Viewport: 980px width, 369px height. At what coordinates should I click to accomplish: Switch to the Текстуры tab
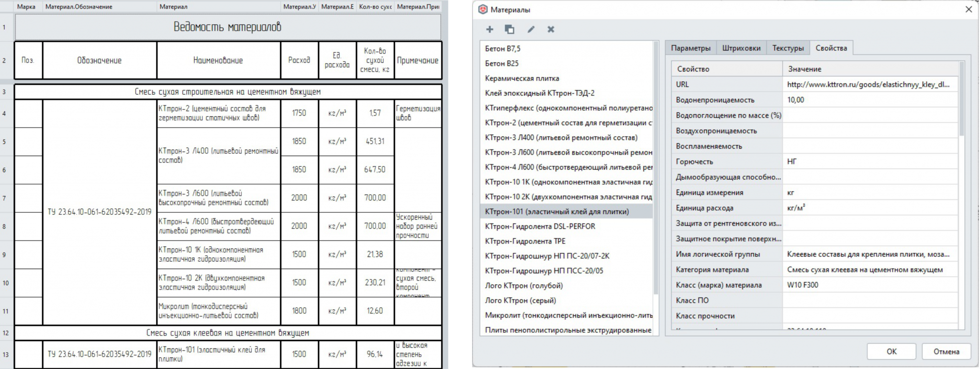click(x=788, y=48)
